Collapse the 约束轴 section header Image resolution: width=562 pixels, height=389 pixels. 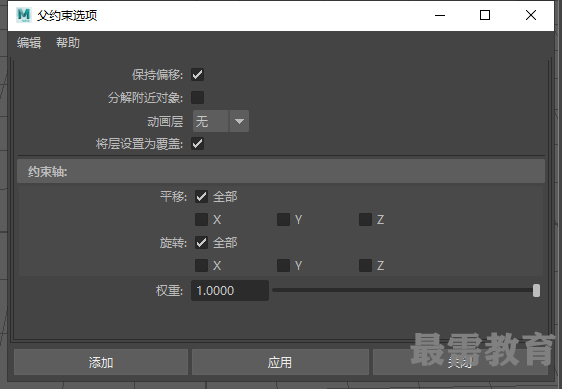[x=281, y=172]
